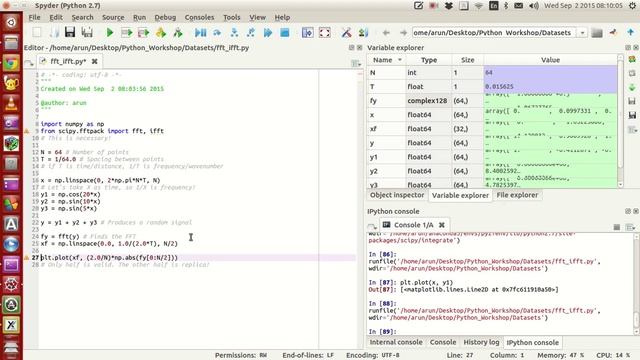Open the Search menu
Screen dimensions: 640x360
pyautogui.click(x=82, y=18)
